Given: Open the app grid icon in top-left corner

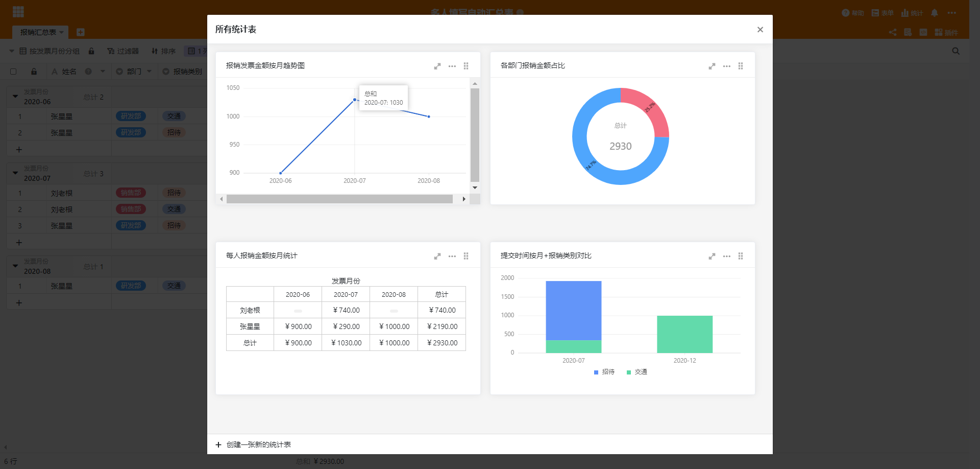Looking at the screenshot, I should (x=18, y=12).
